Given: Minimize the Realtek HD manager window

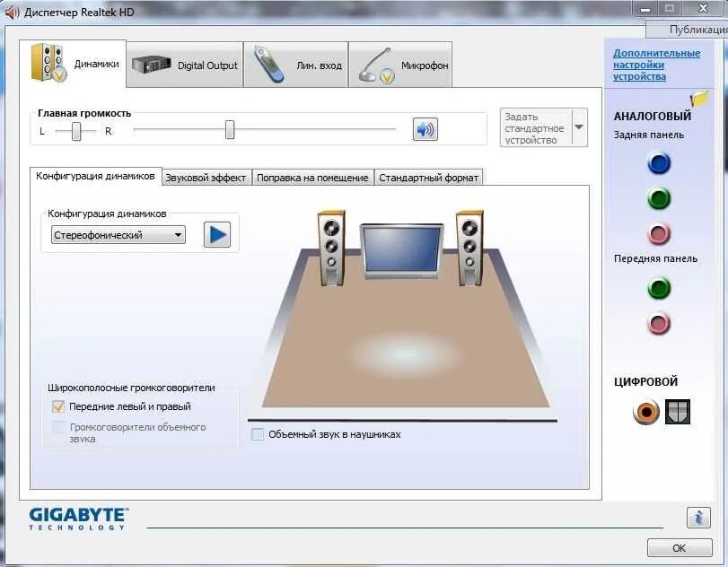Looking at the screenshot, I should [x=645, y=9].
